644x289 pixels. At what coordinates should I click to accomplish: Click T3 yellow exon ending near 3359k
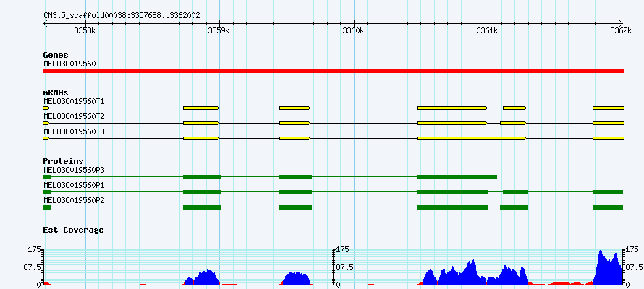click(201, 139)
